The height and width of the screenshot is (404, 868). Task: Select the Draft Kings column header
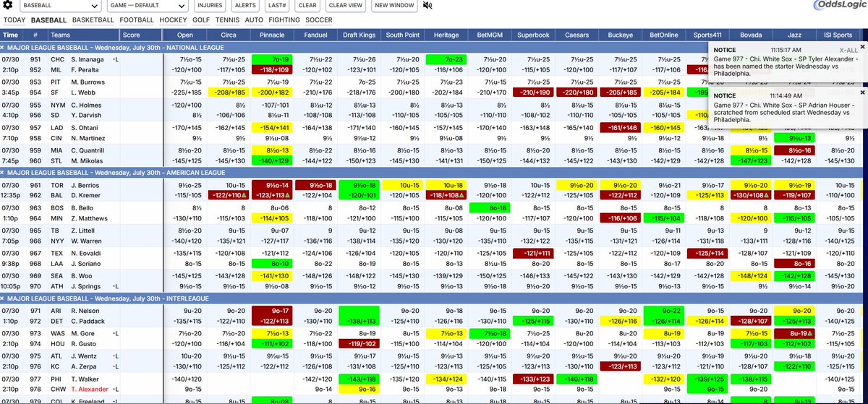pyautogui.click(x=360, y=34)
